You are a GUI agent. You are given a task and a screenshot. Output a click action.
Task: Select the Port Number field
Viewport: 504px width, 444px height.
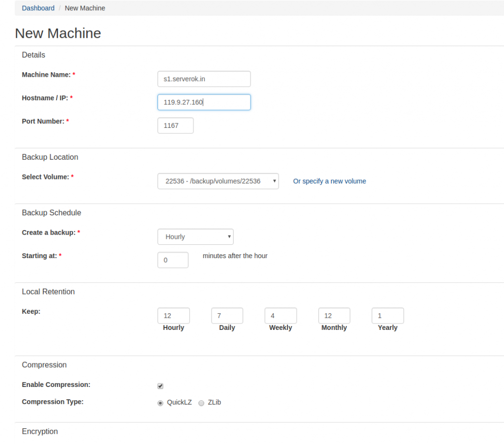pos(175,125)
